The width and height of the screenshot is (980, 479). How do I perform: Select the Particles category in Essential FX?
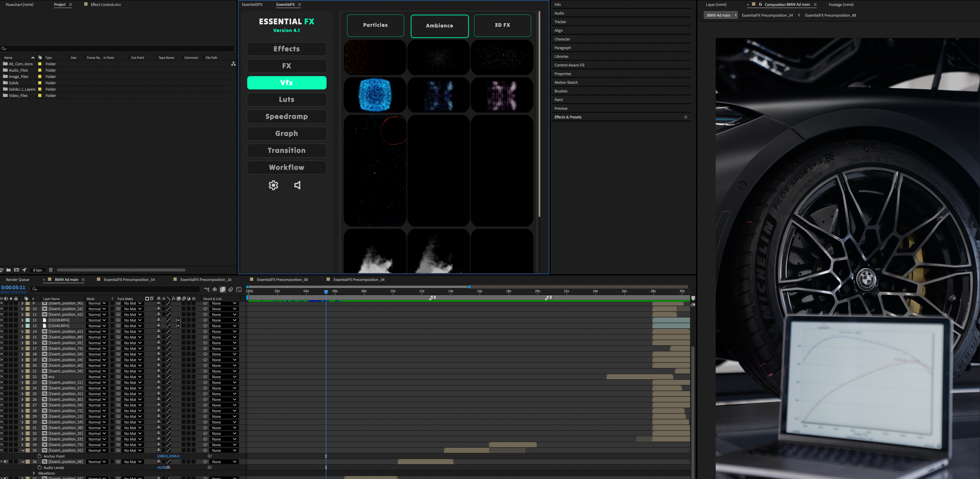[x=375, y=25]
